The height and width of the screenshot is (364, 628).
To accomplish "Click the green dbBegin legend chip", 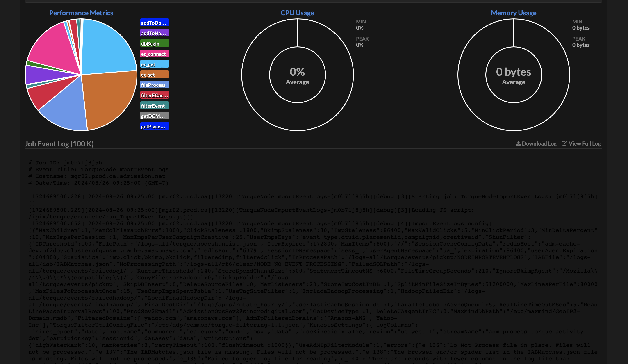I will (x=155, y=43).
